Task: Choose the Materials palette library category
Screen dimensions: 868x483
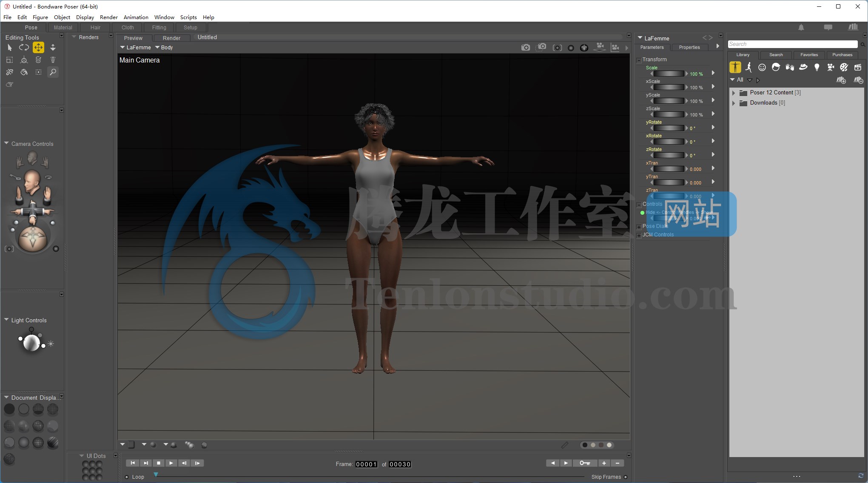Action: (x=844, y=67)
